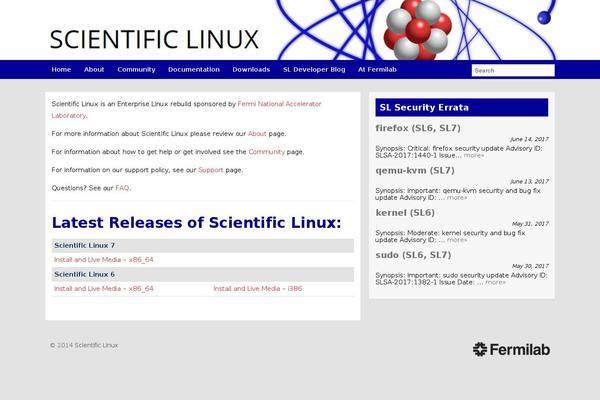
Task: Open the qemu-kvm (SL7) erratum
Action: coord(415,170)
